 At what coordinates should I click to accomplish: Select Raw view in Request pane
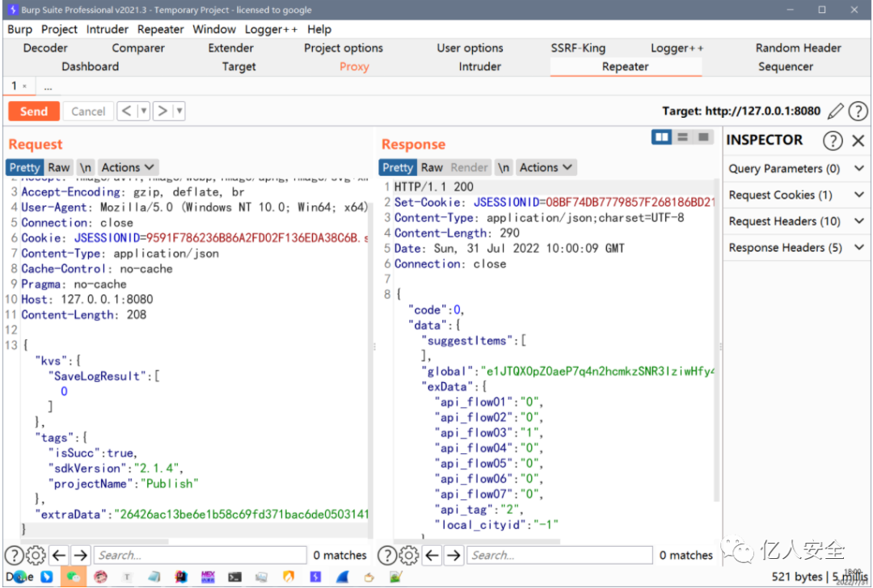pyautogui.click(x=58, y=167)
